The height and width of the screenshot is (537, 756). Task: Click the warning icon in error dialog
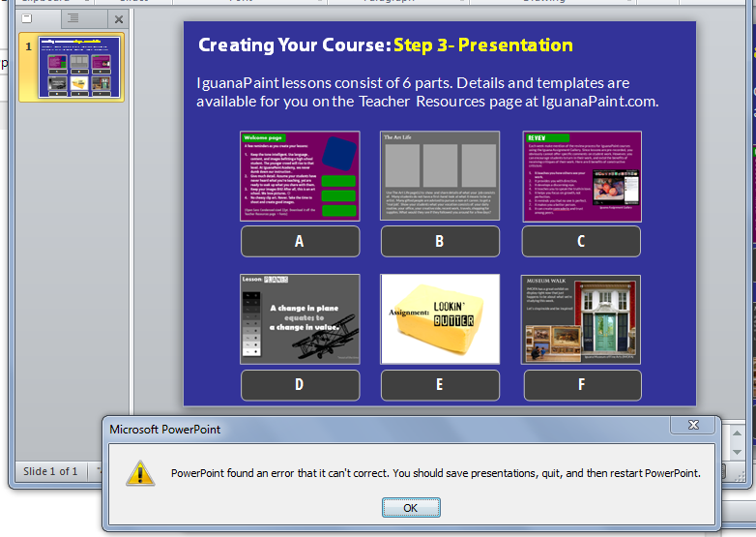140,473
